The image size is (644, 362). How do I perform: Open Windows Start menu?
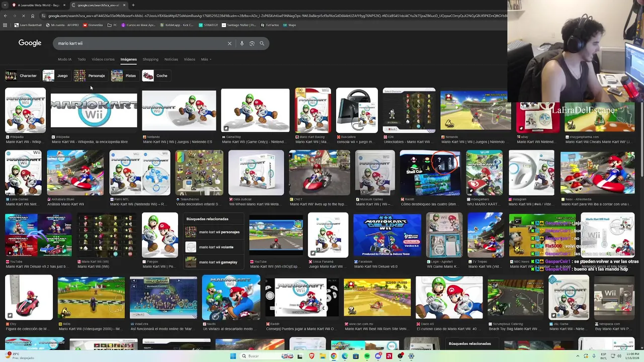click(233, 356)
